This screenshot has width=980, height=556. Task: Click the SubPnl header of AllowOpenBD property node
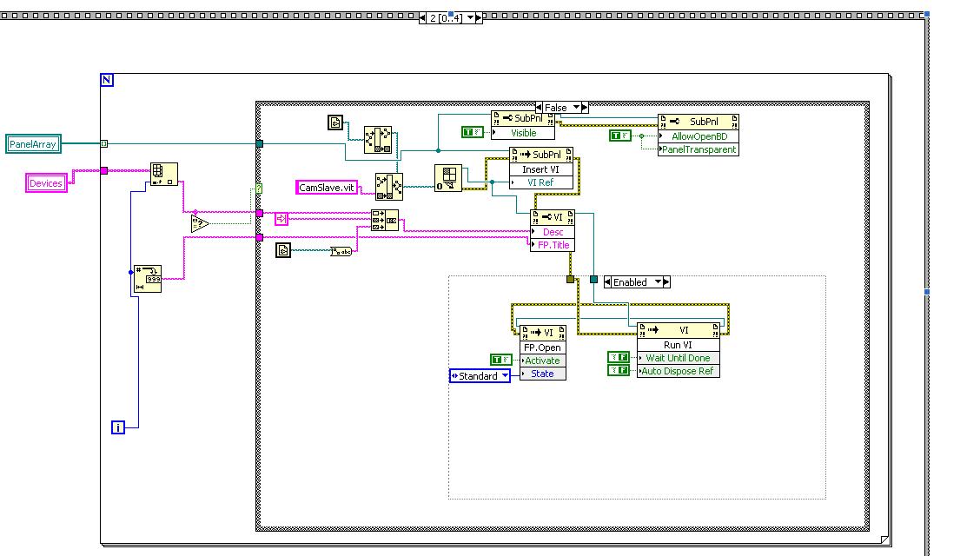[x=699, y=122]
